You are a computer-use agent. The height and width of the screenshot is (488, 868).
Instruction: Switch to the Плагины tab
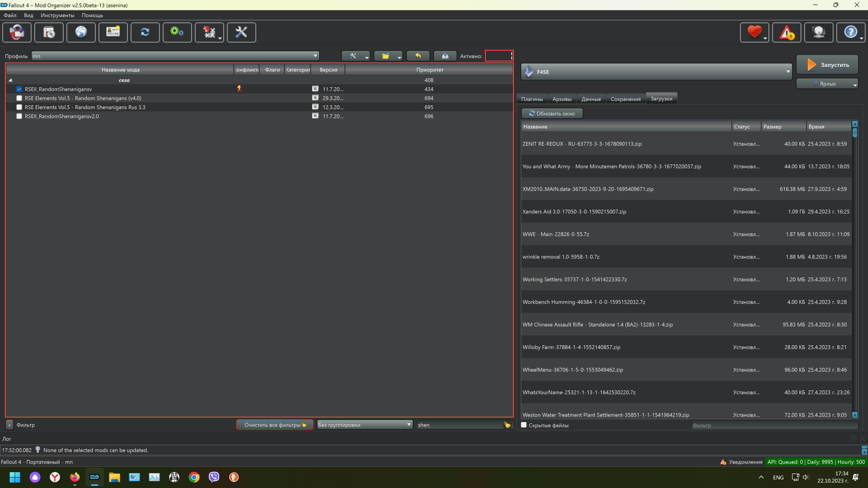(532, 99)
